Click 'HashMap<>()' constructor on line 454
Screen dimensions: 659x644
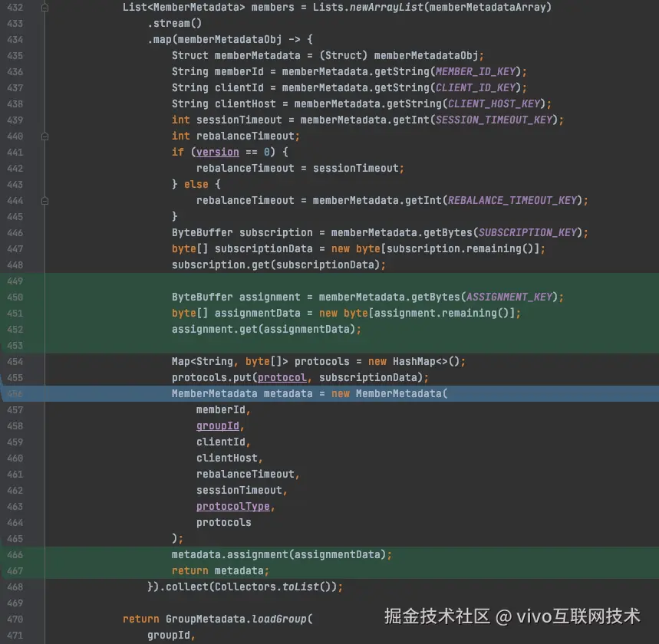[x=427, y=362]
